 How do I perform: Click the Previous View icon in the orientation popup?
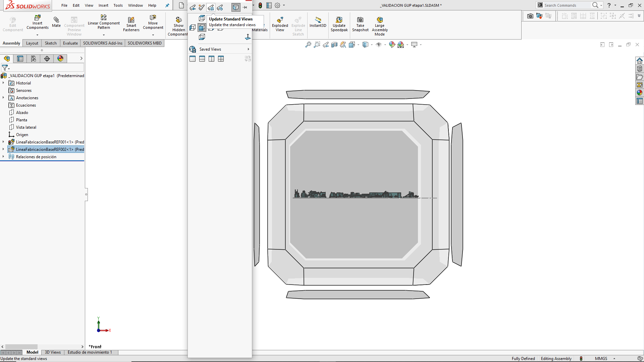(193, 7)
